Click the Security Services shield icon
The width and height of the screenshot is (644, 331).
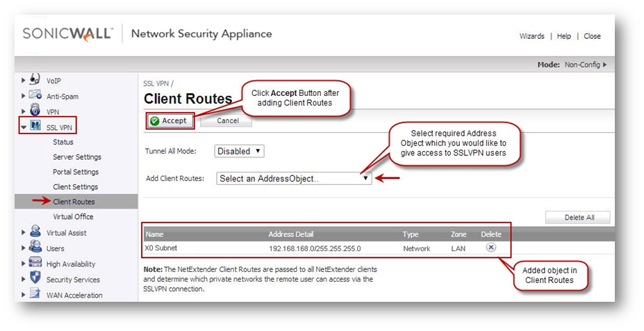pyautogui.click(x=35, y=279)
